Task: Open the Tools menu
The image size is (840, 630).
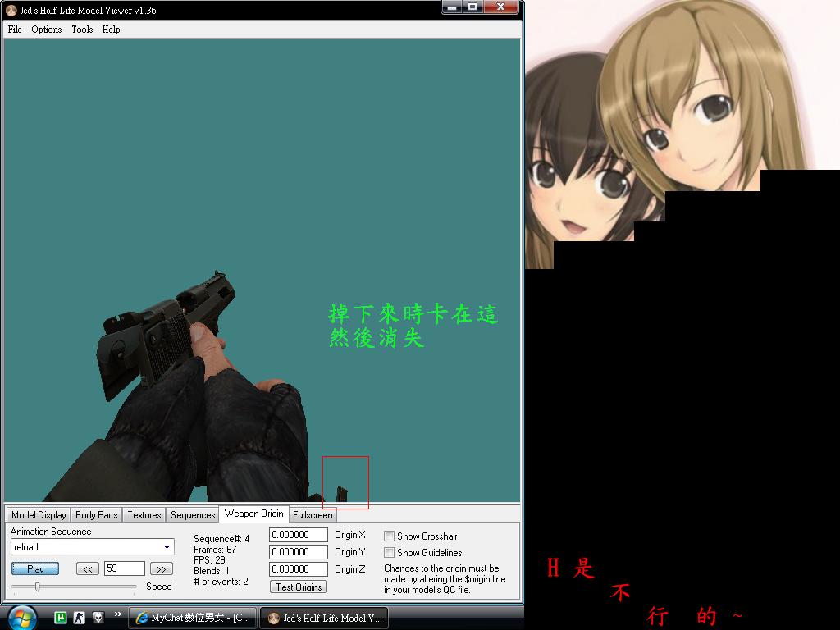Action: tap(83, 30)
